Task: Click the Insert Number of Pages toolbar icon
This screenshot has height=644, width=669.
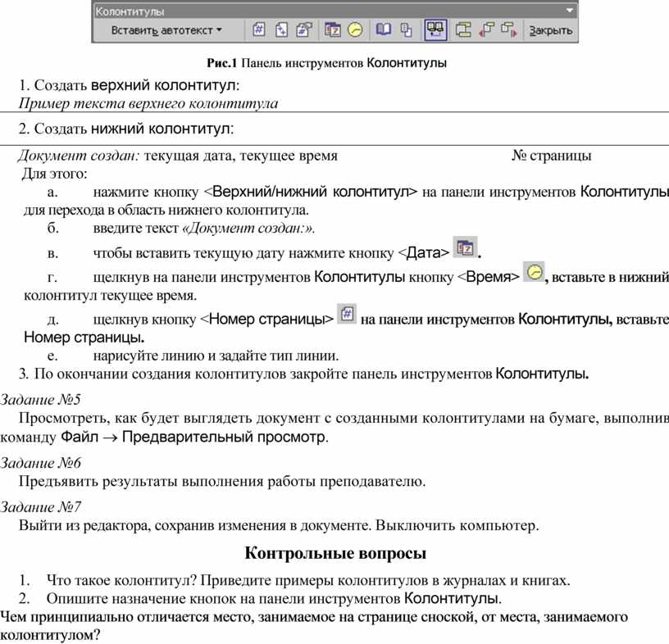Action: click(x=281, y=29)
